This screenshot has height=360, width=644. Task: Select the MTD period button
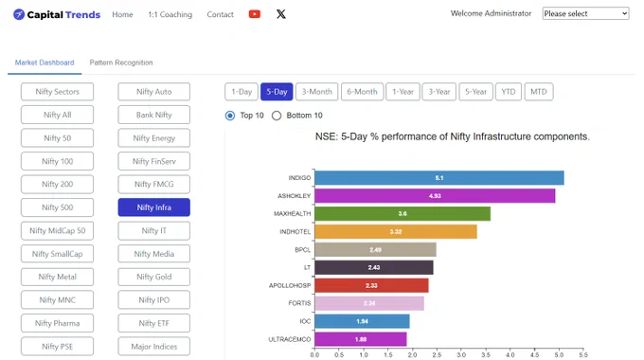[x=539, y=92]
